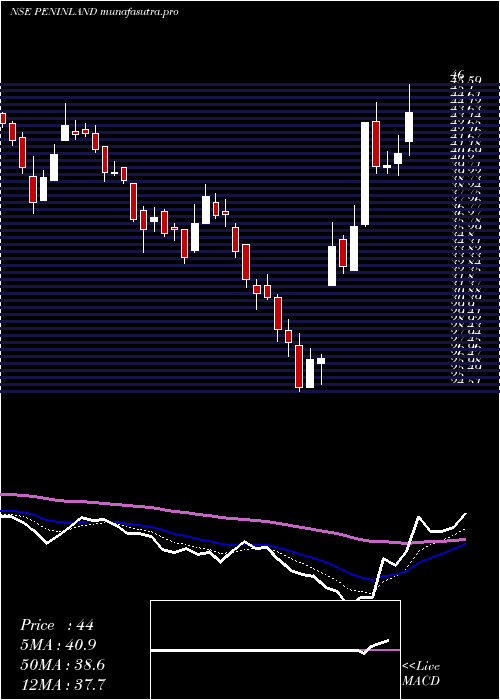Image resolution: width=500 pixels, height=700 pixels.
Task: Click the last white candle at chart's right
Action: click(409, 127)
